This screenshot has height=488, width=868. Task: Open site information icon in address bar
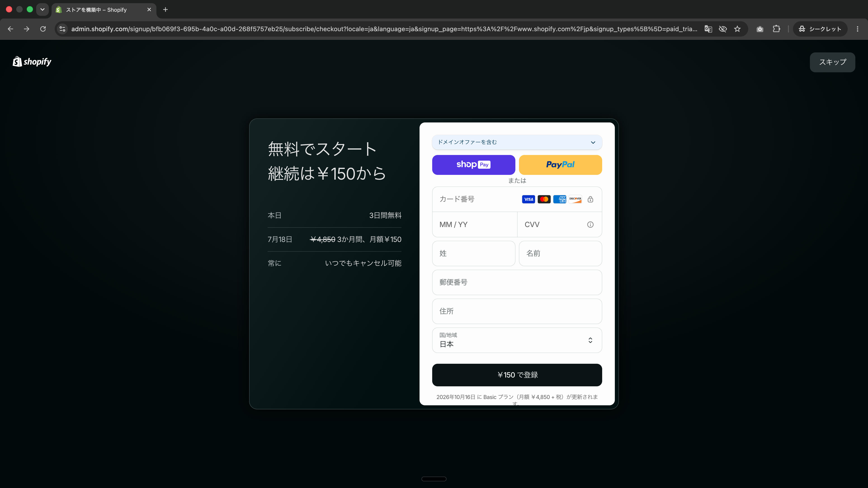[62, 29]
